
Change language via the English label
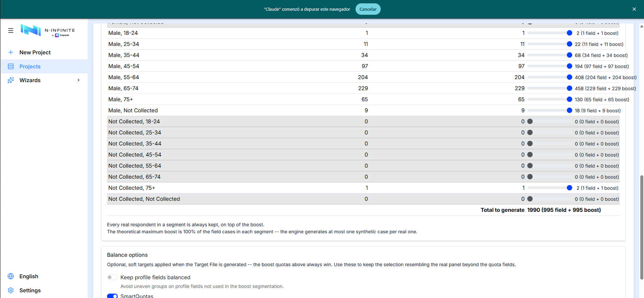click(x=29, y=276)
